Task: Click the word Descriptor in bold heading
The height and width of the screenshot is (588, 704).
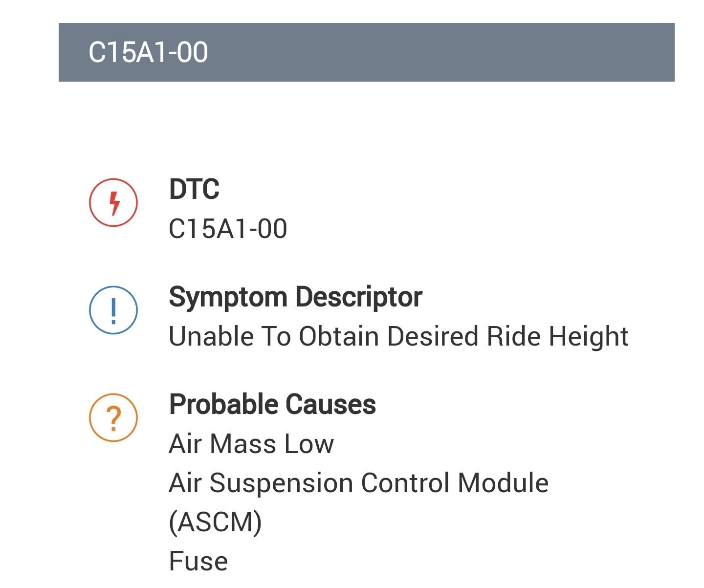Action: coord(358,297)
